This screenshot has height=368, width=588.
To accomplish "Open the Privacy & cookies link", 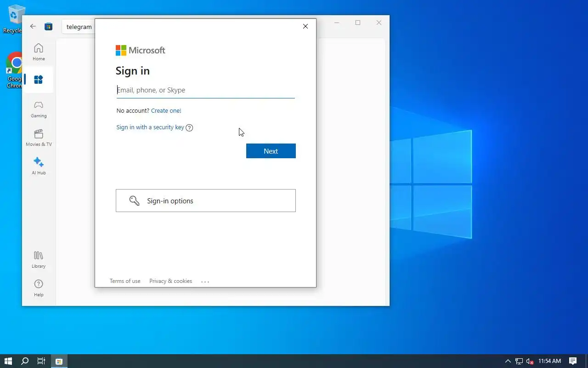I will pos(170,281).
